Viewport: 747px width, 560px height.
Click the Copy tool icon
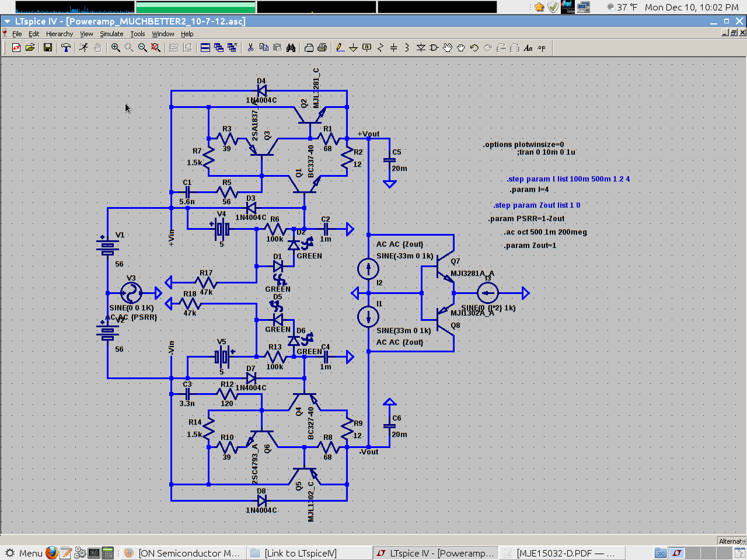pyautogui.click(x=264, y=48)
